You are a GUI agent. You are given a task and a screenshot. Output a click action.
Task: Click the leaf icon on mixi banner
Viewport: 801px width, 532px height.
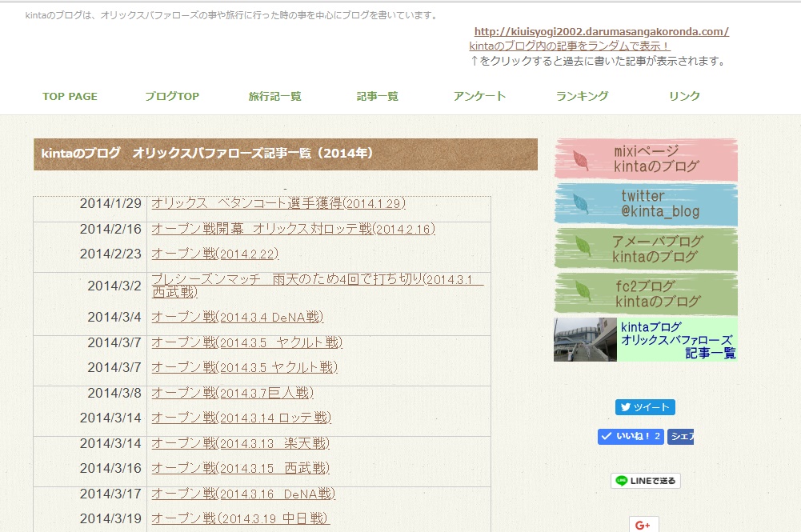581,160
